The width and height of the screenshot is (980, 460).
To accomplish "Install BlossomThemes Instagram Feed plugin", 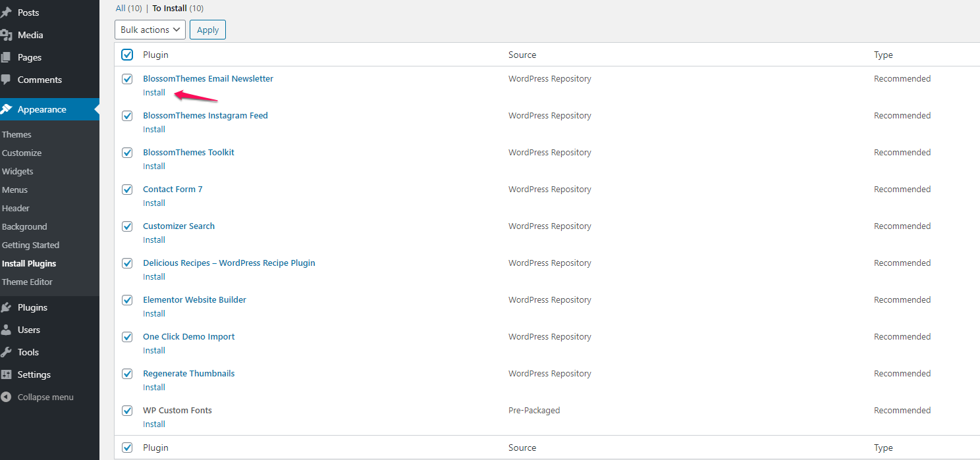I will tap(154, 130).
